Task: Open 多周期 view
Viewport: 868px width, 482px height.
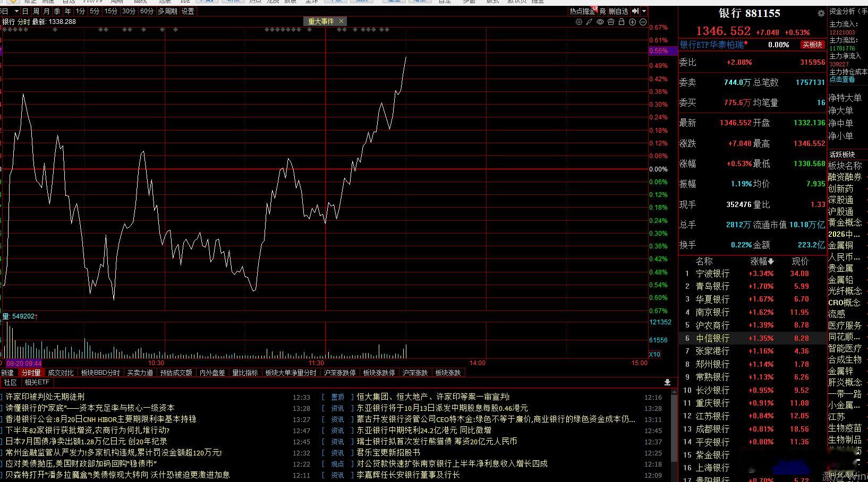Action: (167, 11)
